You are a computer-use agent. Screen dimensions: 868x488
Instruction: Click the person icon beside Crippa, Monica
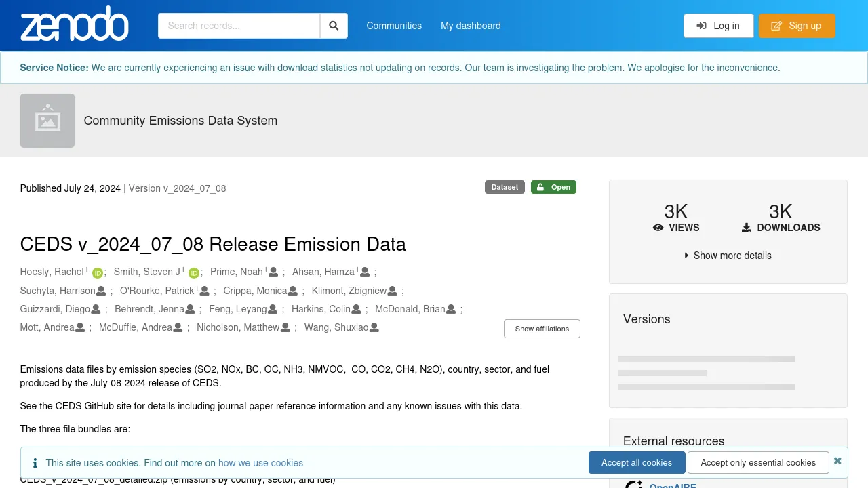pyautogui.click(x=293, y=291)
